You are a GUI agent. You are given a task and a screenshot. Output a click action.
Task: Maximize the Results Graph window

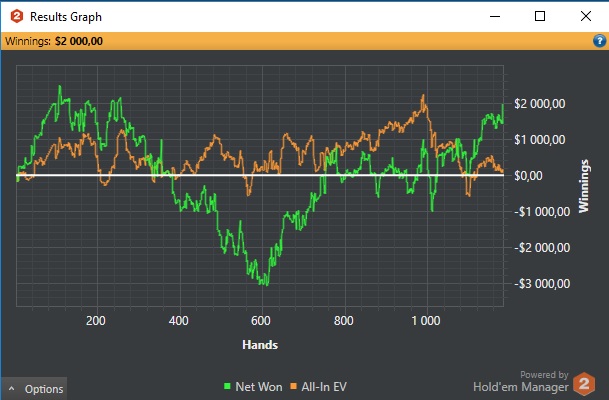point(540,16)
